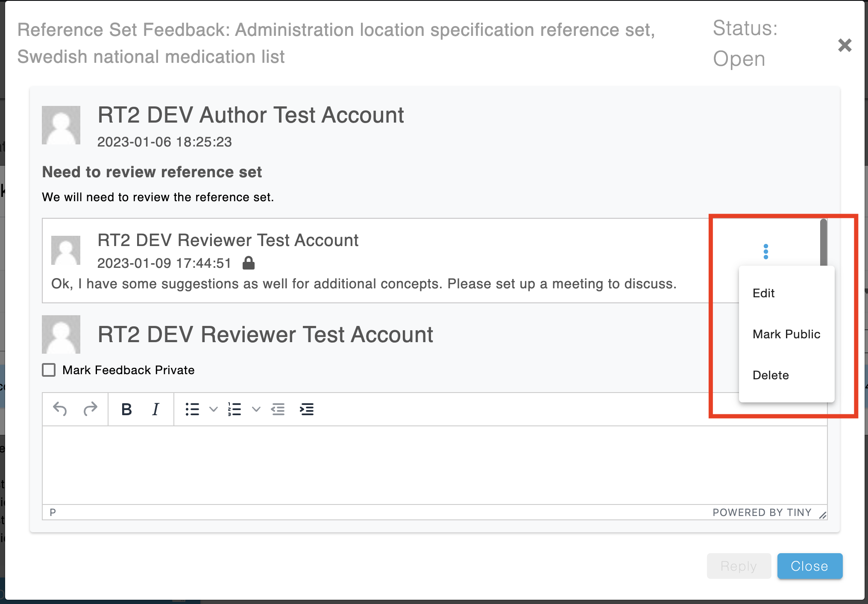Expand numbered list style dropdown arrow
The image size is (868, 604).
click(x=256, y=409)
